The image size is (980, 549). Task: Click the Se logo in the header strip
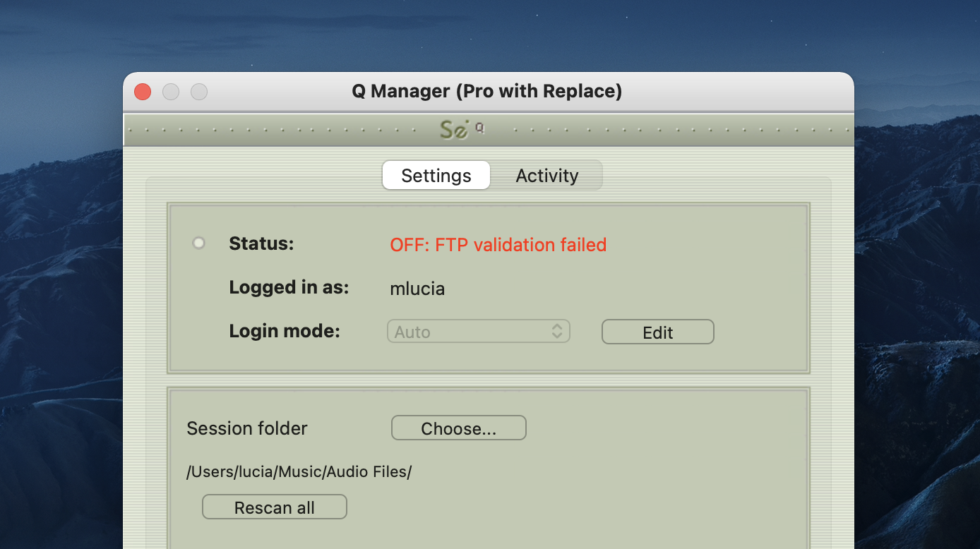454,130
